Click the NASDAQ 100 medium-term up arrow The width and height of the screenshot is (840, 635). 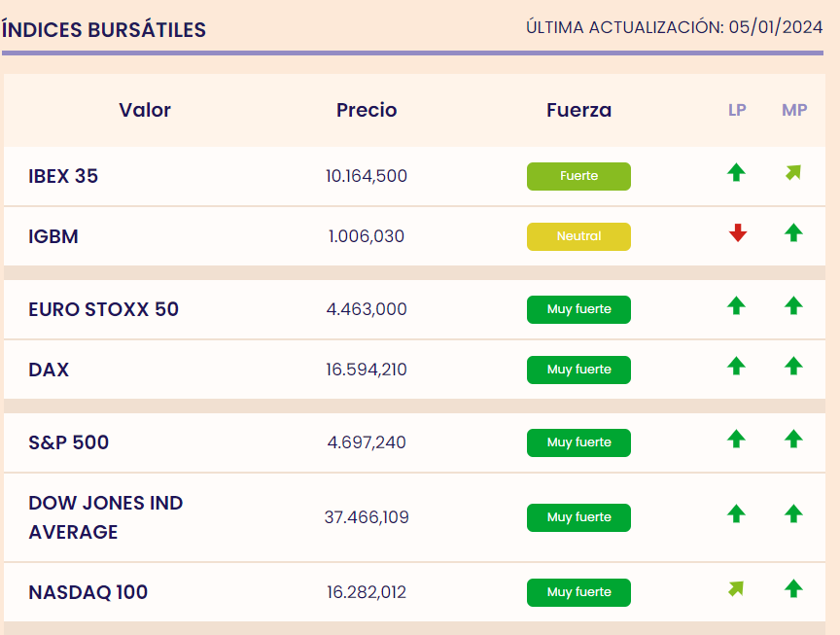(793, 588)
